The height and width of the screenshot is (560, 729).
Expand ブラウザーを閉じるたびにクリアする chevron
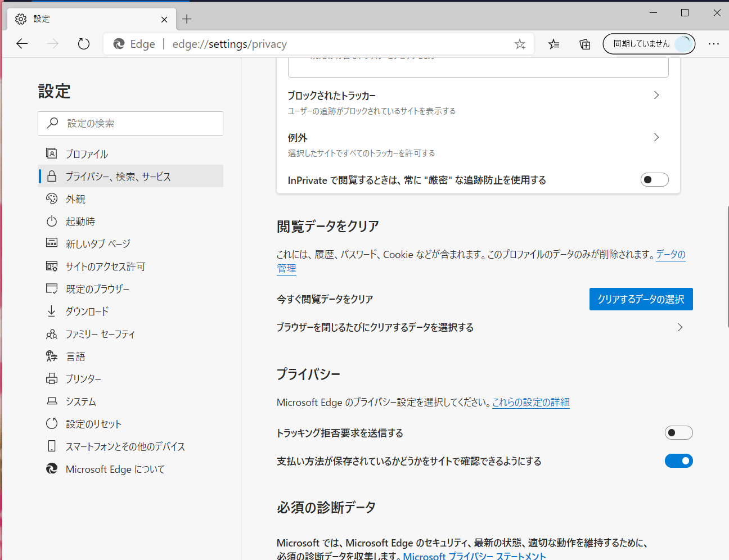[x=679, y=327]
